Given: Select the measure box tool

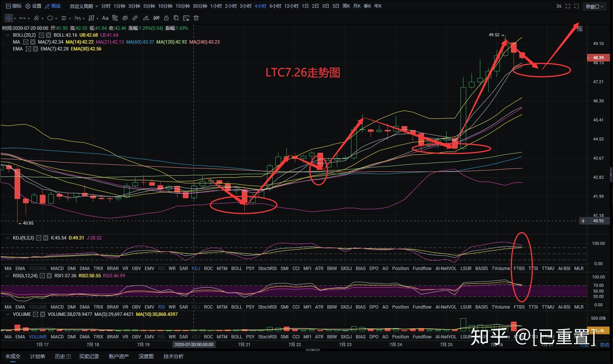Looking at the screenshot, I should [91, 18].
